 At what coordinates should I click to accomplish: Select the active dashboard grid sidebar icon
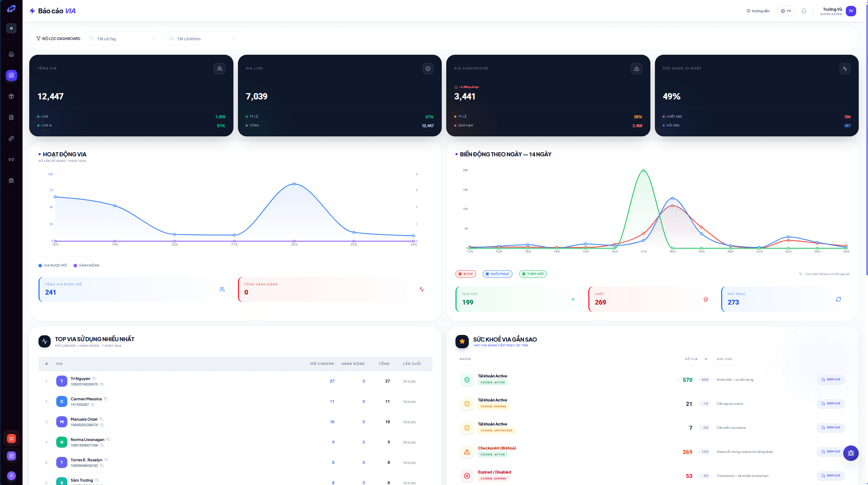pyautogui.click(x=11, y=75)
